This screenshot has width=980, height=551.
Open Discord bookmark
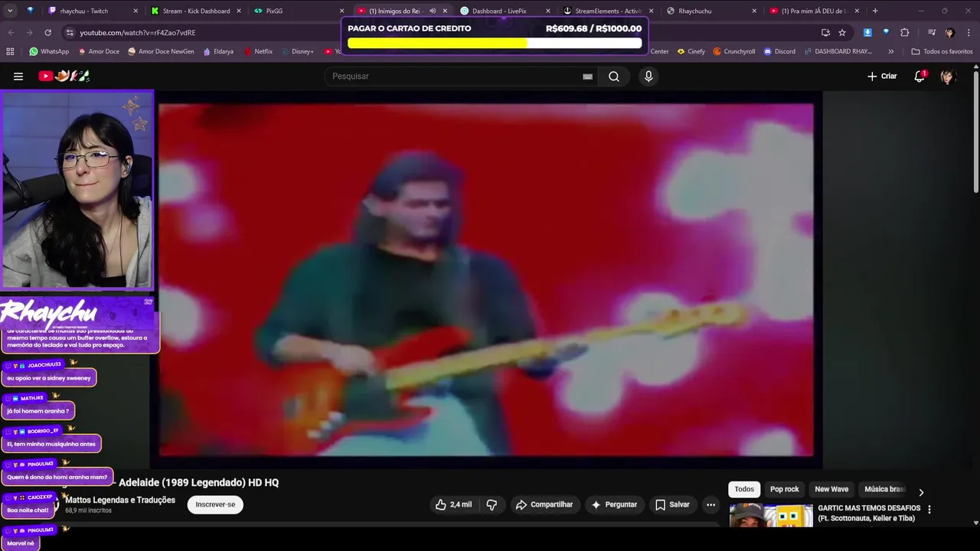[x=779, y=51]
